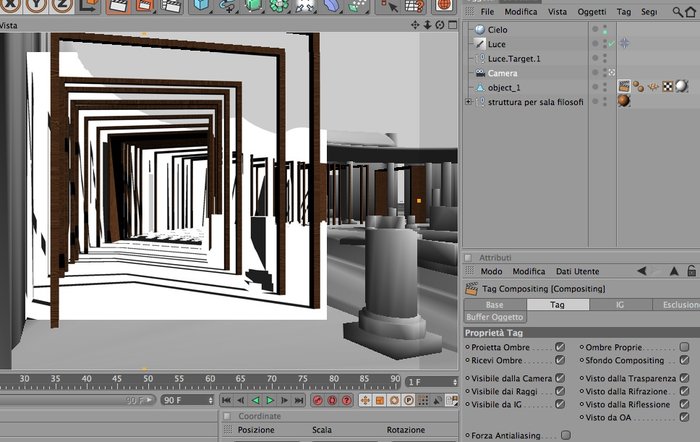Open Modifica menu in Object Manager
The height and width of the screenshot is (442, 700).
tap(521, 12)
